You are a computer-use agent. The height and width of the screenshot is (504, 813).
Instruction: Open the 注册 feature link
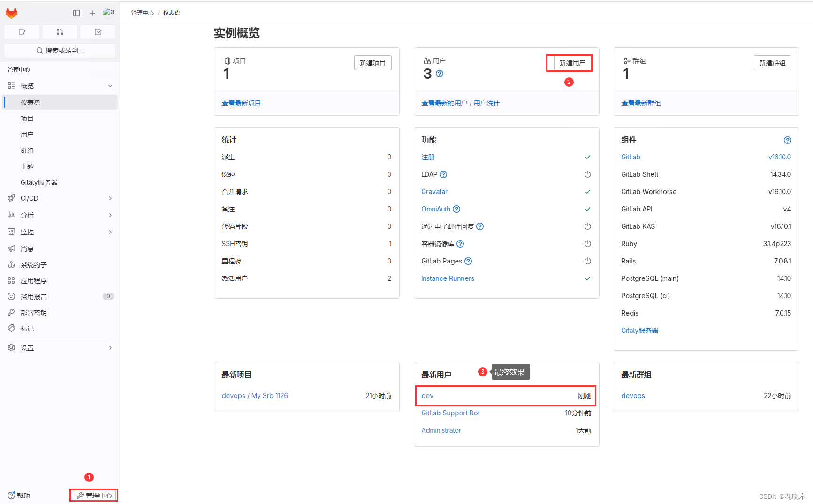click(428, 157)
